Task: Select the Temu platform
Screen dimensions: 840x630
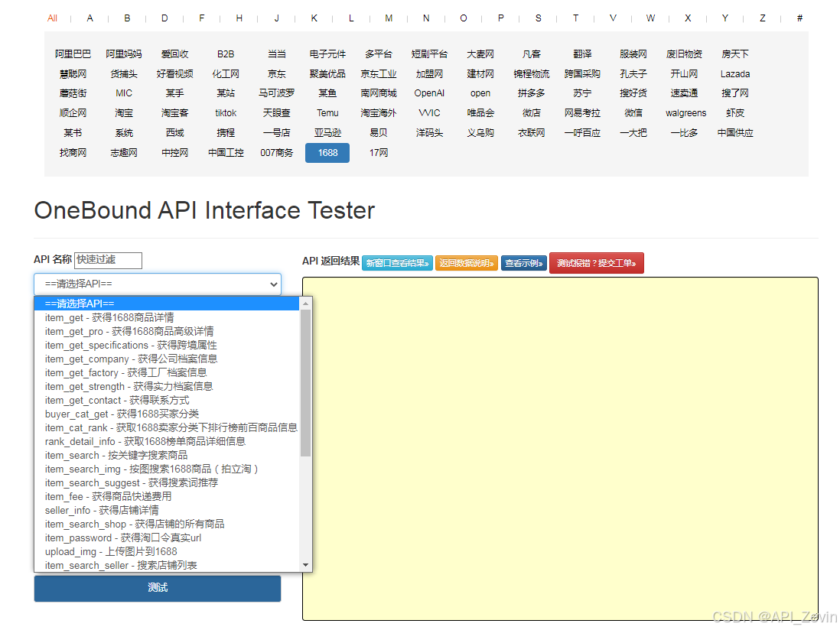Action: point(327,113)
